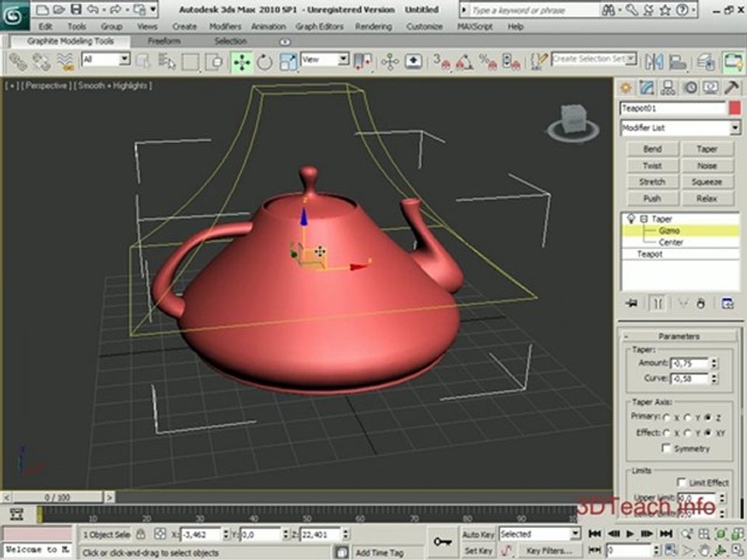The width and height of the screenshot is (747, 560).
Task: Select the Select and Move tool
Action: point(241,62)
